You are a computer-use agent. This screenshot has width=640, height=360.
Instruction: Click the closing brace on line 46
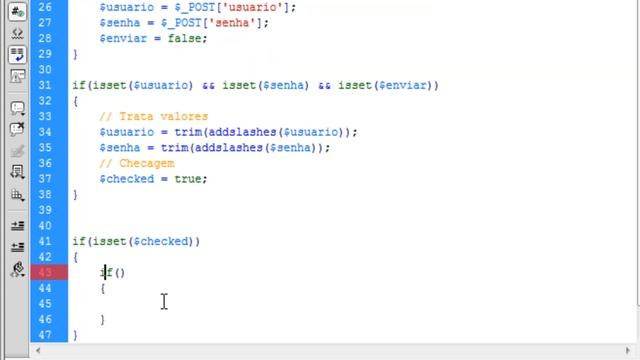click(x=103, y=320)
